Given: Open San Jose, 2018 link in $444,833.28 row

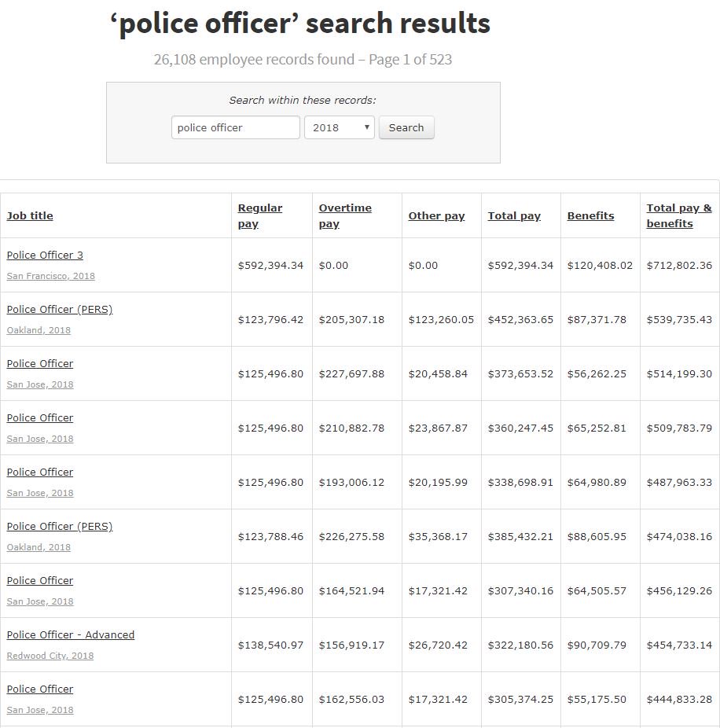Looking at the screenshot, I should click(40, 710).
